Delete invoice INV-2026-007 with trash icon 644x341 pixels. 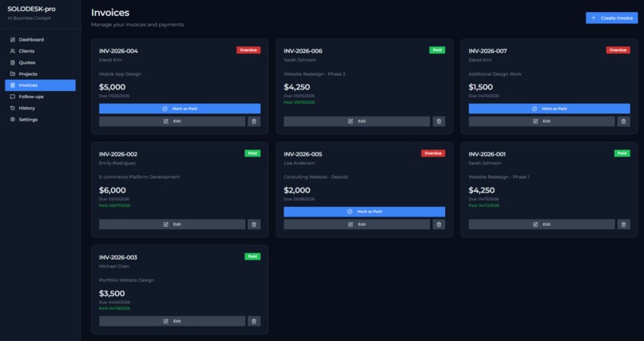point(623,121)
